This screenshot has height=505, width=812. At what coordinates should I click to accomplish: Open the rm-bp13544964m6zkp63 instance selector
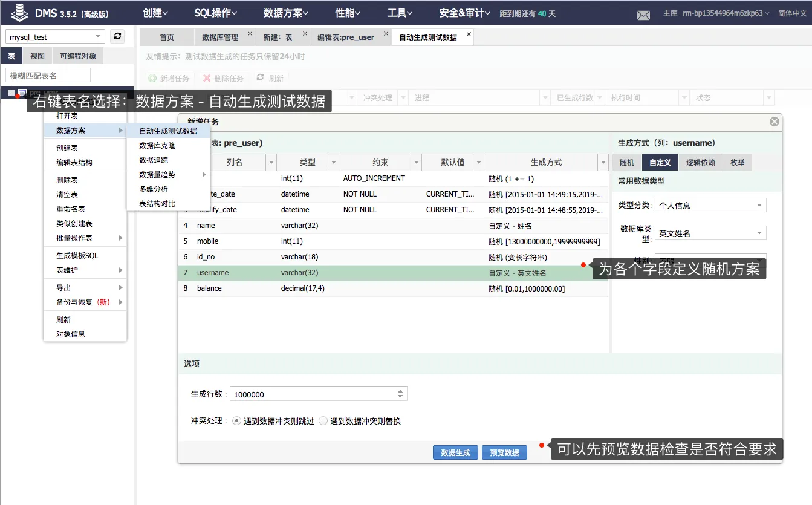click(726, 13)
